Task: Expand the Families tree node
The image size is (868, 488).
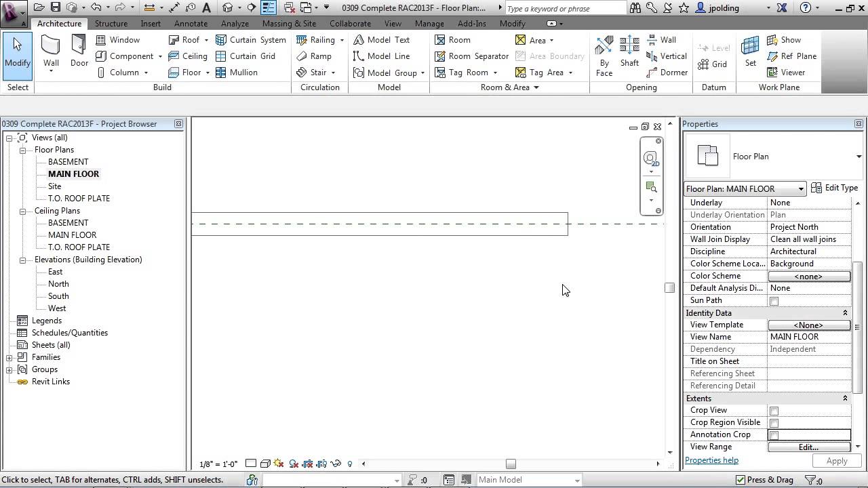Action: pyautogui.click(x=10, y=357)
